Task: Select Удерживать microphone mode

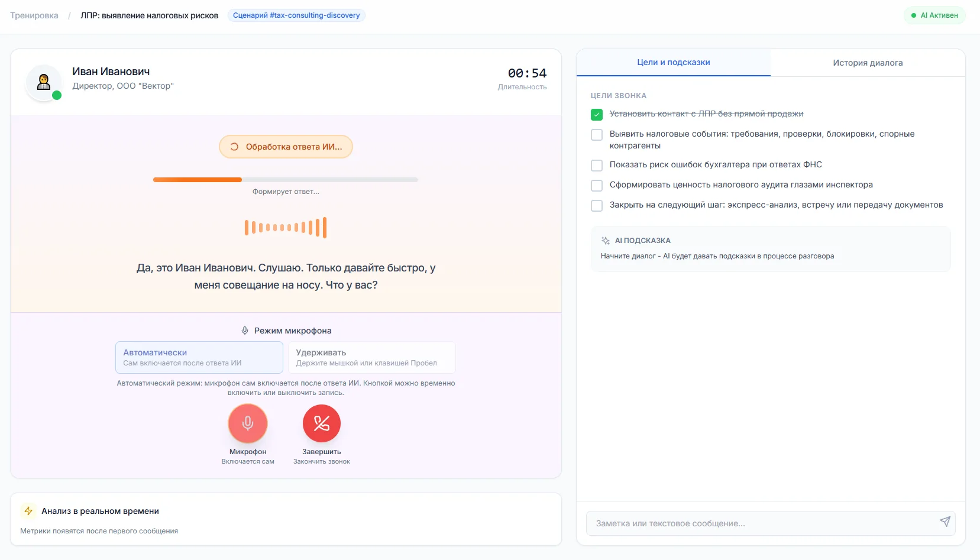Action: (372, 357)
